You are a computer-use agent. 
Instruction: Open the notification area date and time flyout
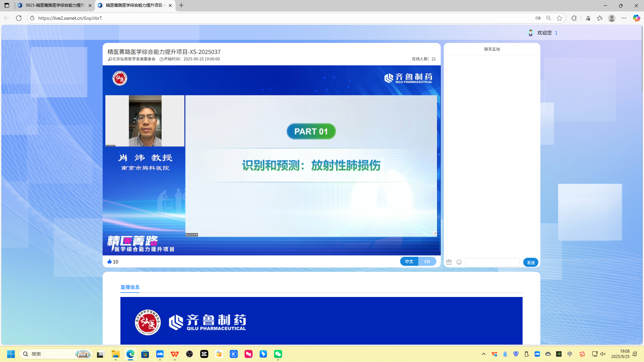621,354
